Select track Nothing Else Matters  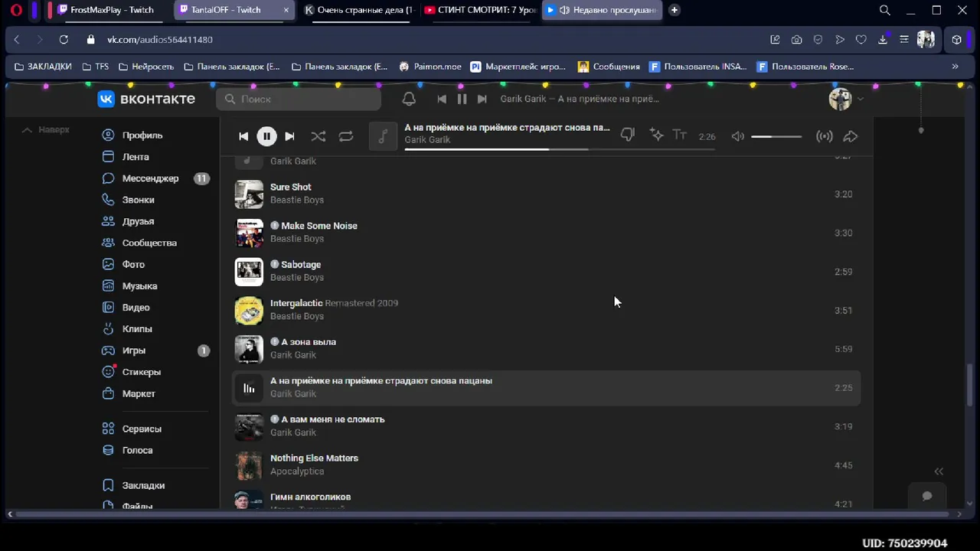[x=547, y=465]
